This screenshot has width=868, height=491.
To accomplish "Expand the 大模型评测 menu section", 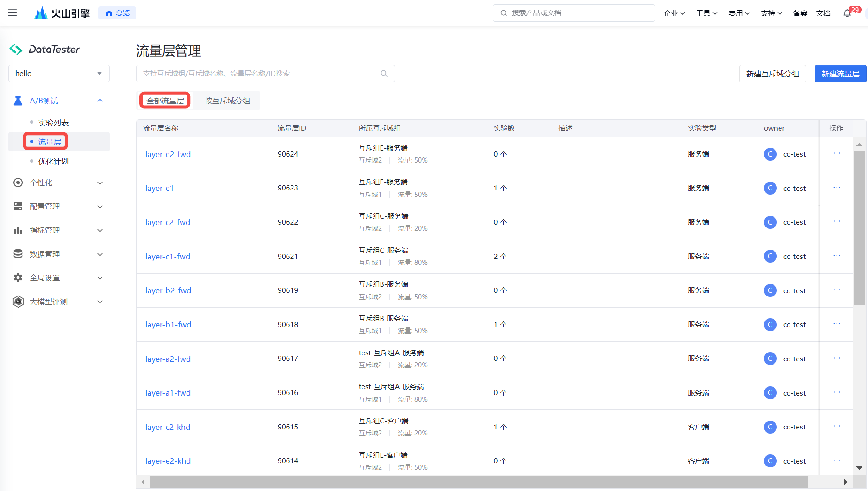I will (x=100, y=302).
